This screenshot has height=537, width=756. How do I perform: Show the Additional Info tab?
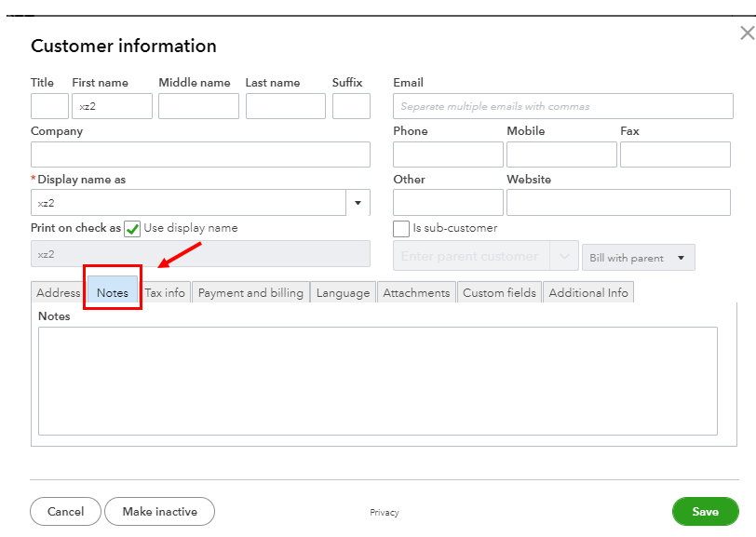click(588, 293)
